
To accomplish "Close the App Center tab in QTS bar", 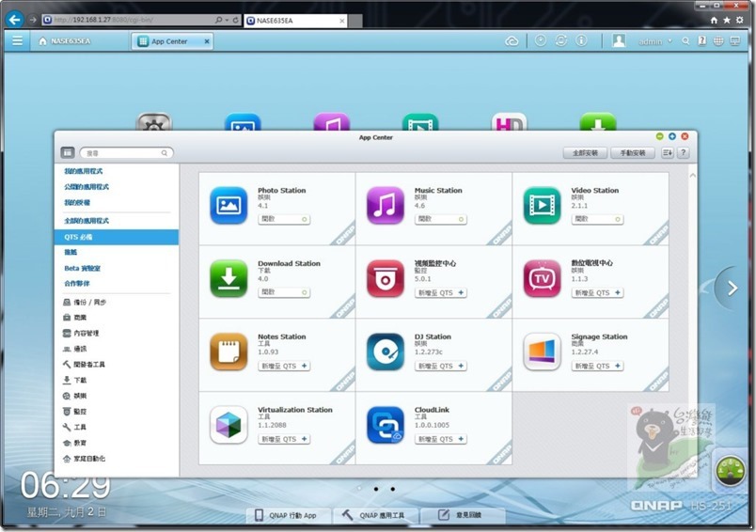I will tap(207, 41).
